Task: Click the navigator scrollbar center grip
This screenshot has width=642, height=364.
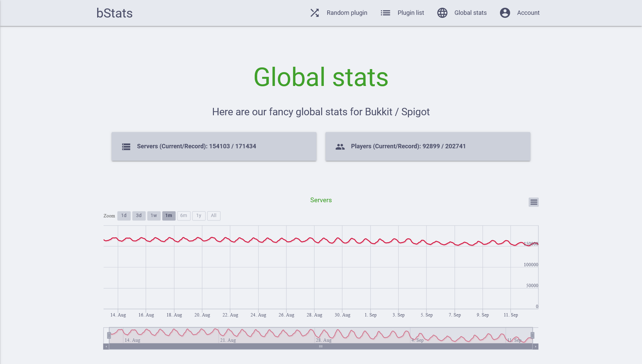Action: 321,346
